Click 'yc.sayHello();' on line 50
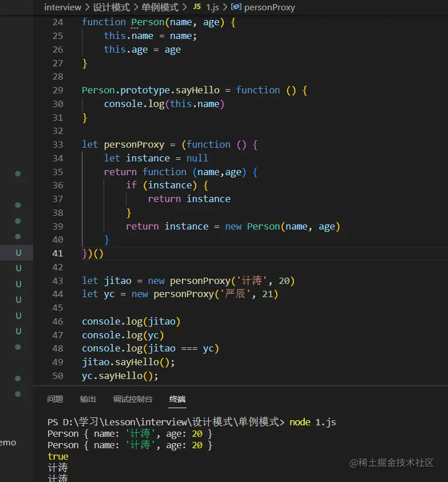 pyautogui.click(x=120, y=376)
